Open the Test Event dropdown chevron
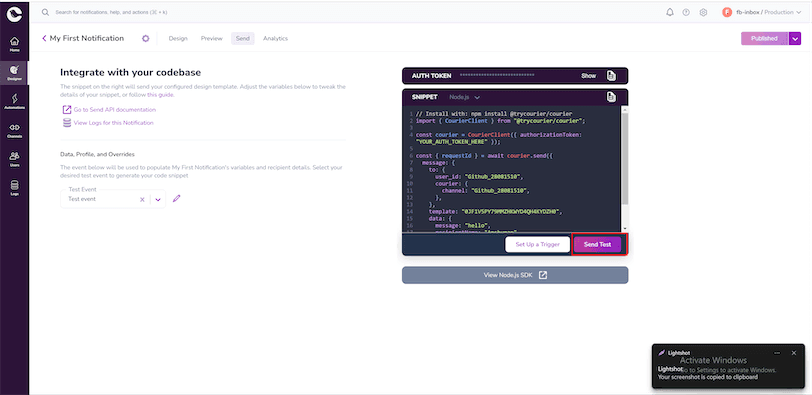The height and width of the screenshot is (395, 812). 158,199
